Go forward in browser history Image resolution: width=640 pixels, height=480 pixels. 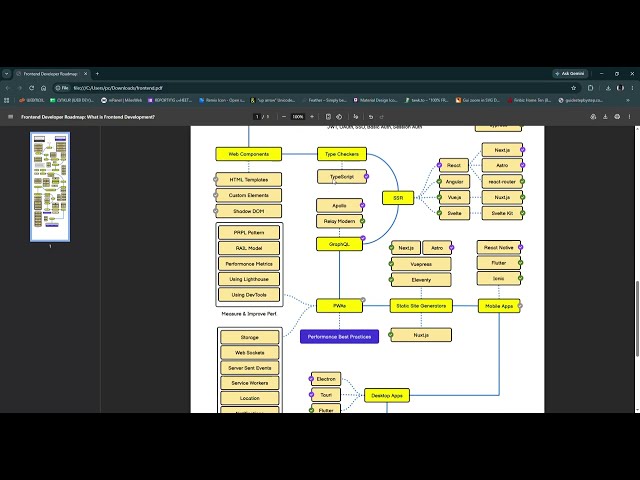tap(19, 88)
